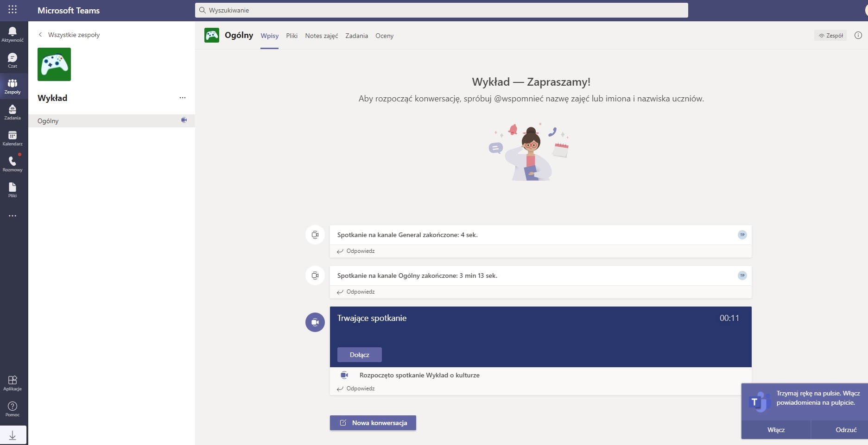Open Czat in the sidebar

coord(13,60)
